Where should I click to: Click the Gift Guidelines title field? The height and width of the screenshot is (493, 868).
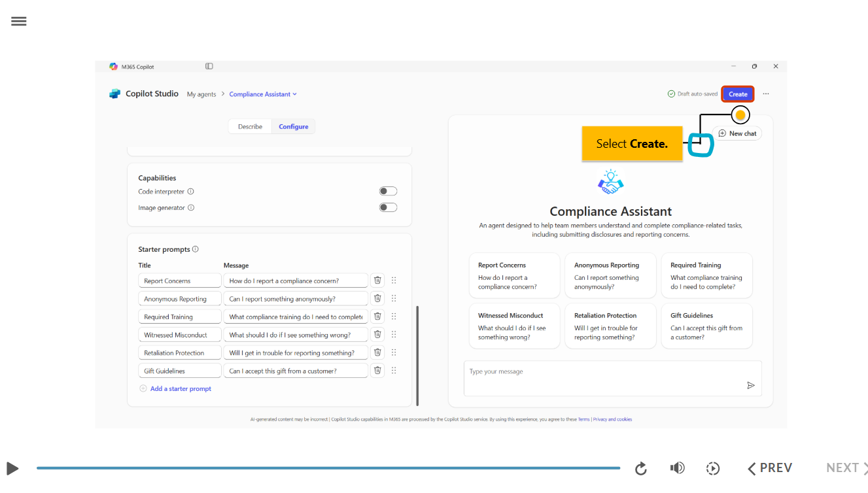point(180,371)
